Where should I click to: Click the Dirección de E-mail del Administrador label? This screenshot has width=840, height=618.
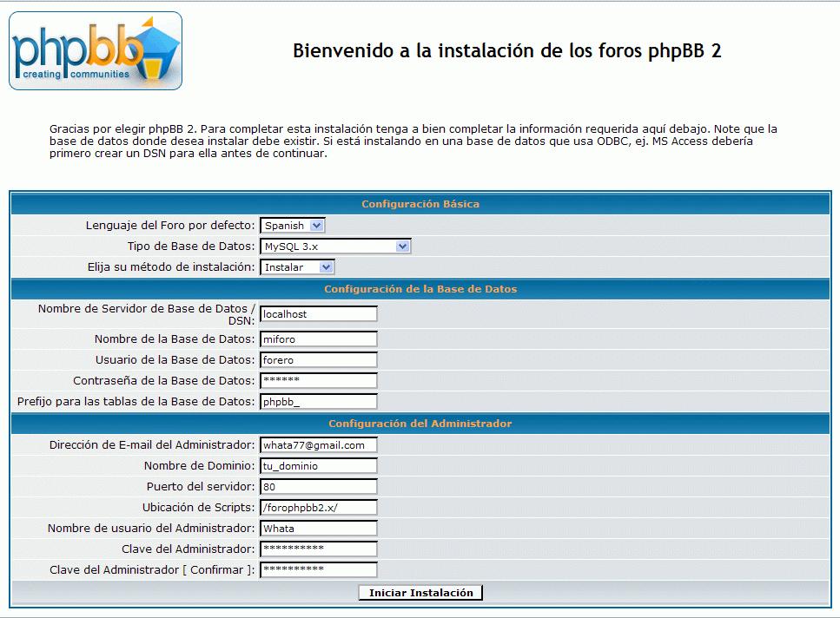pyautogui.click(x=152, y=444)
